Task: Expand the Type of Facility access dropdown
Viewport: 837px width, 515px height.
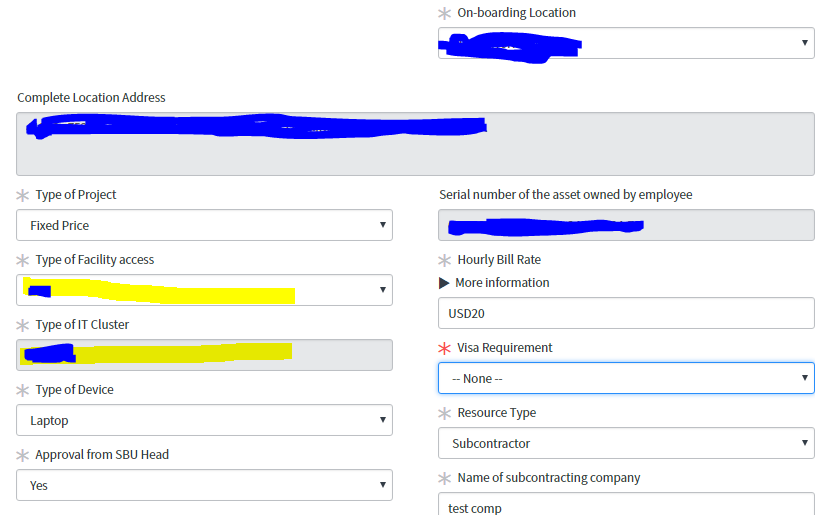Action: pos(204,290)
